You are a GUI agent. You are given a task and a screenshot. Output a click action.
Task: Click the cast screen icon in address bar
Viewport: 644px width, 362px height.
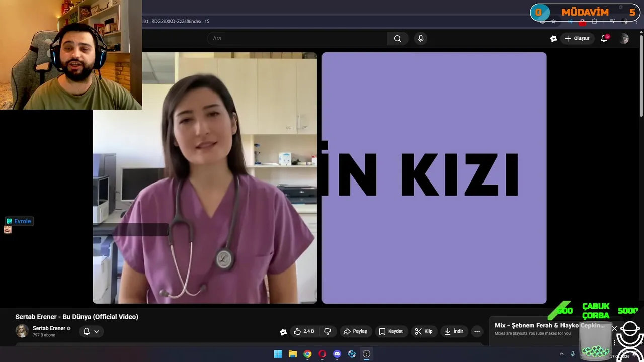coord(542,21)
